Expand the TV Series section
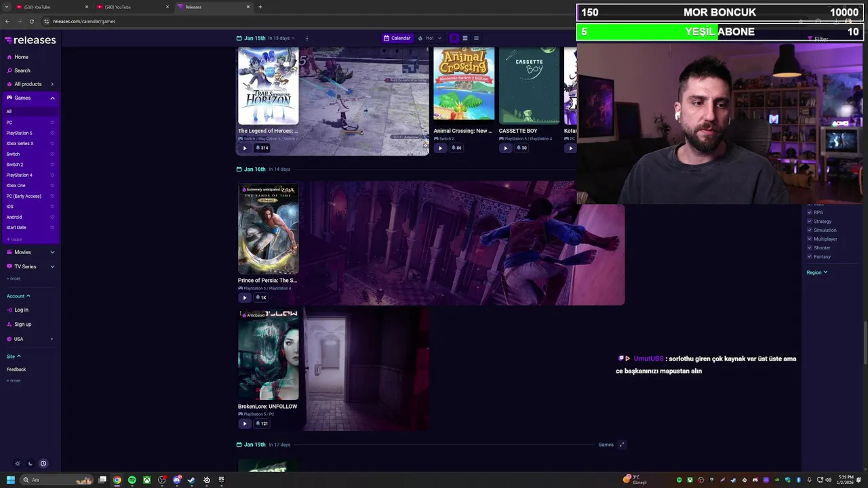 52,266
